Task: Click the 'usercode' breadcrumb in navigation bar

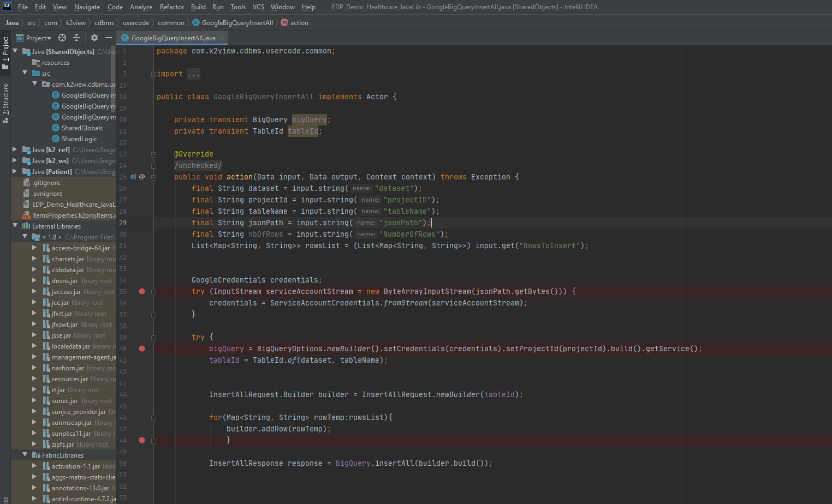Action: (x=135, y=23)
